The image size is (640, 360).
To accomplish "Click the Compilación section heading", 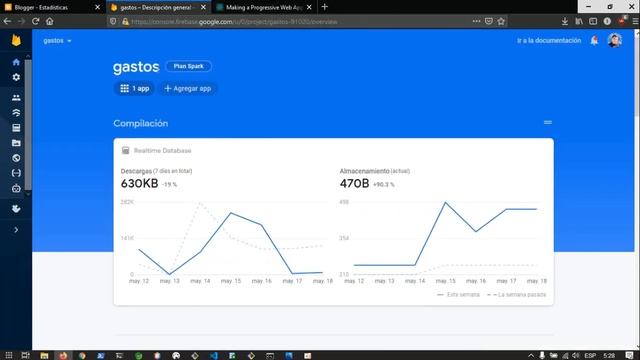I will 141,123.
